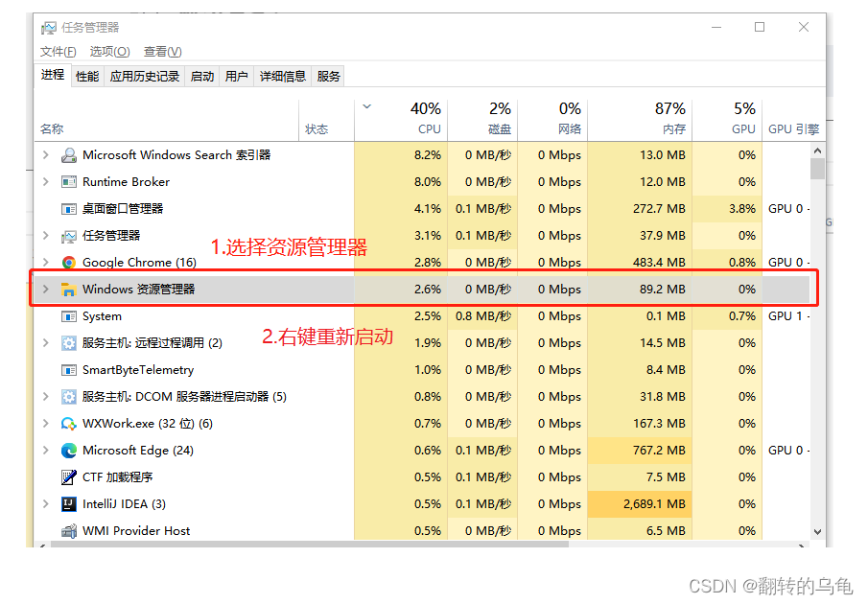The height and width of the screenshot is (604, 868).
Task: Sort by the CPU column header
Action: coord(401,120)
